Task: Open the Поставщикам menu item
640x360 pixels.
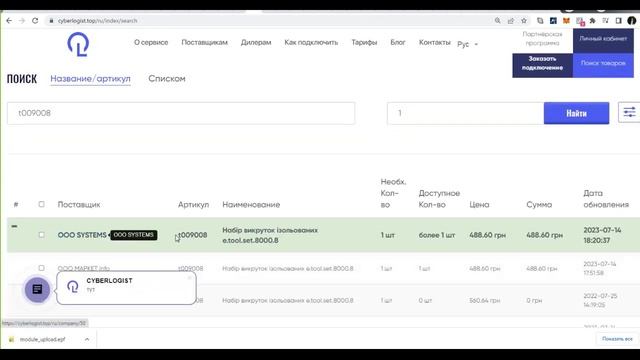Action: coord(204,42)
